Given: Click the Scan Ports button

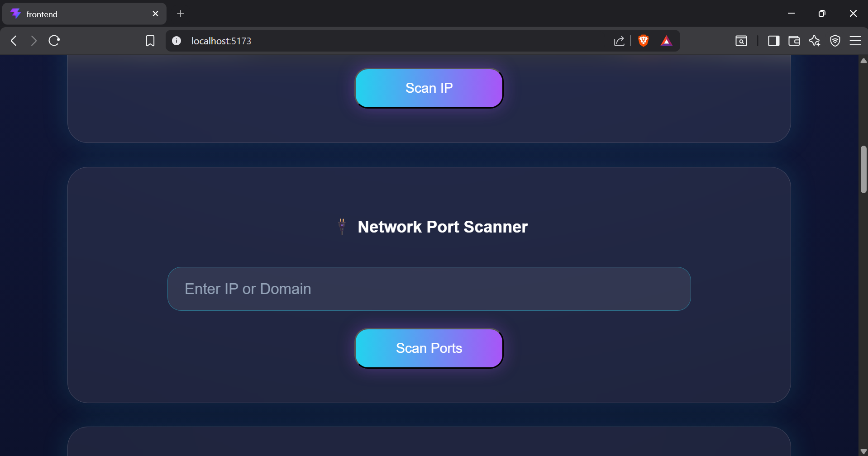Looking at the screenshot, I should pyautogui.click(x=429, y=348).
